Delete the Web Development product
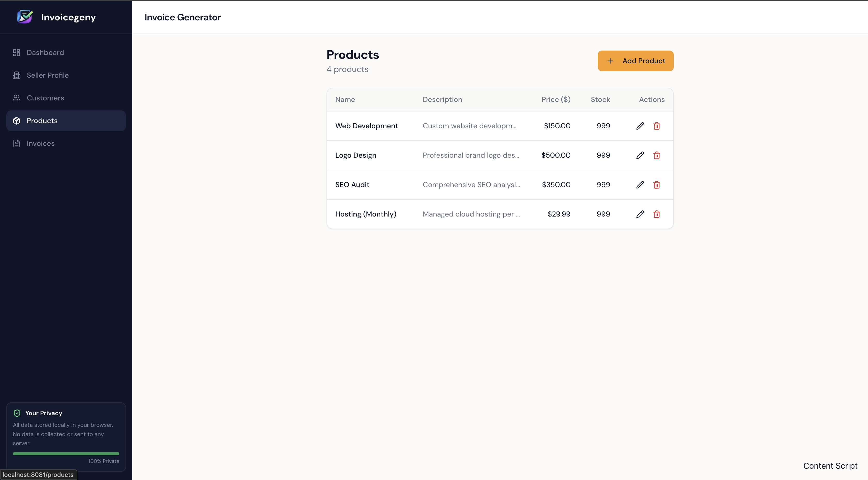This screenshot has height=480, width=868. coord(656,126)
